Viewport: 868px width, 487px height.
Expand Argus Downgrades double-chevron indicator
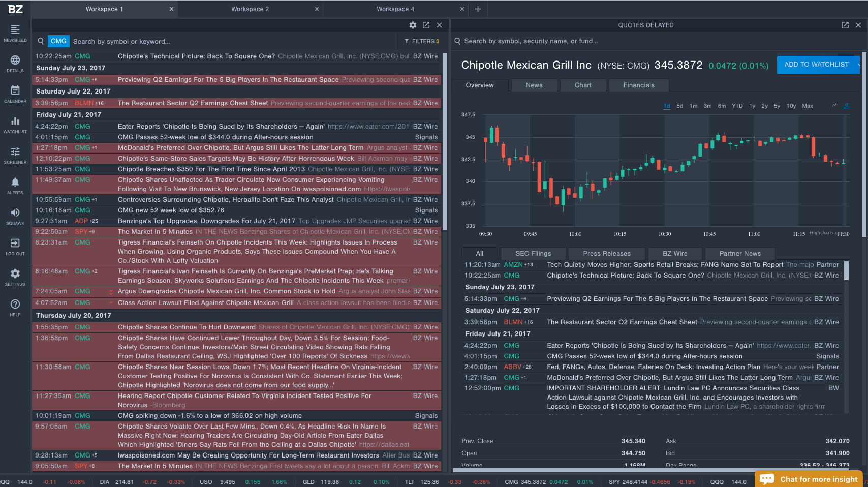click(x=111, y=291)
